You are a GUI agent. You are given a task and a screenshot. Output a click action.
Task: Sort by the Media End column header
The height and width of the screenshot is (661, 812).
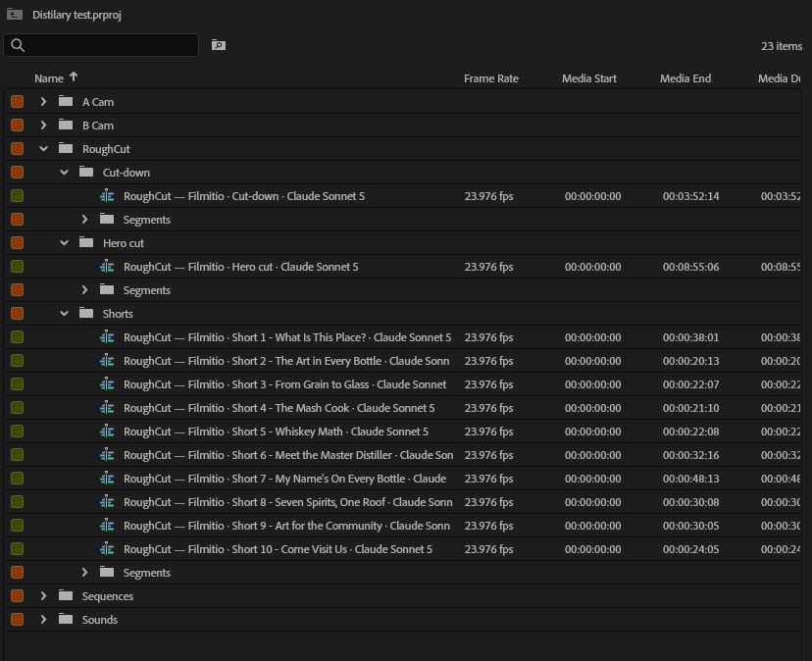pos(685,78)
